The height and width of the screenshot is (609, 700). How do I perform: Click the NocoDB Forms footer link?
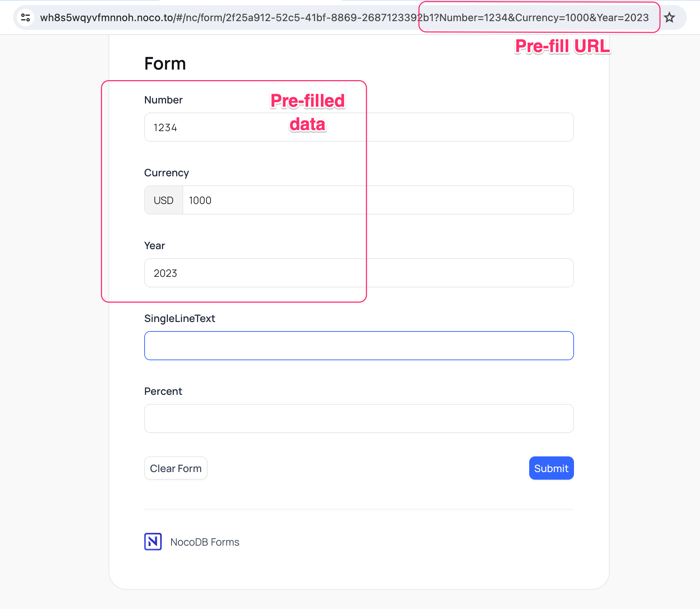(x=205, y=542)
